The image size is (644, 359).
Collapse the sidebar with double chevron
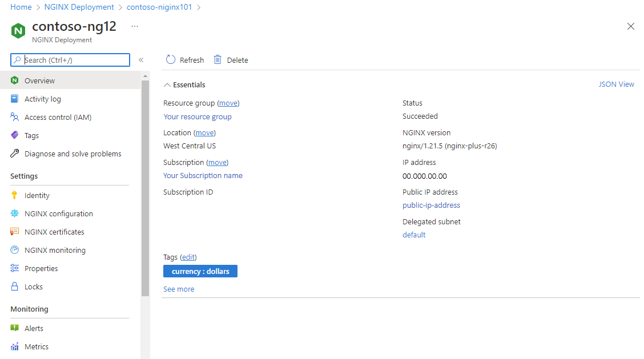pyautogui.click(x=141, y=60)
